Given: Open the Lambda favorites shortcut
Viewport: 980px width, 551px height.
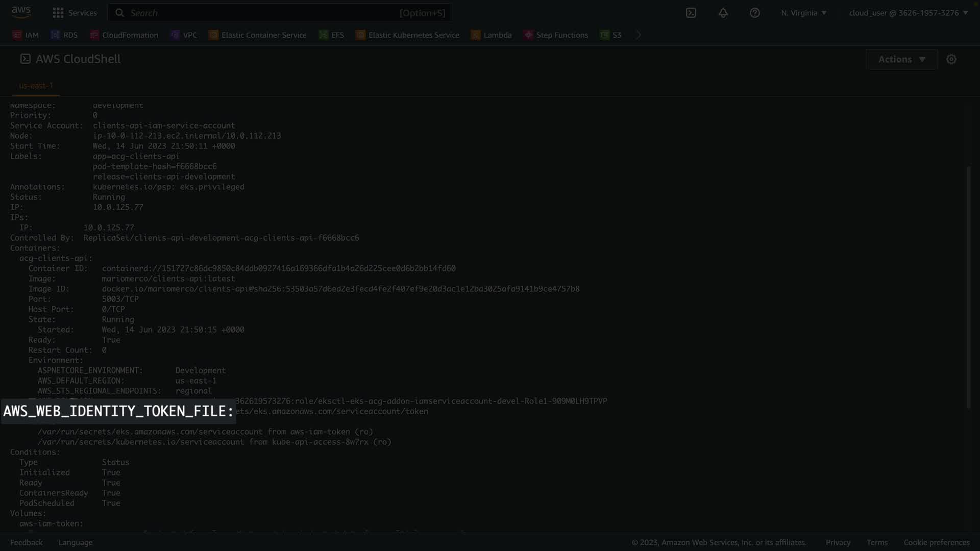Looking at the screenshot, I should coord(491,35).
